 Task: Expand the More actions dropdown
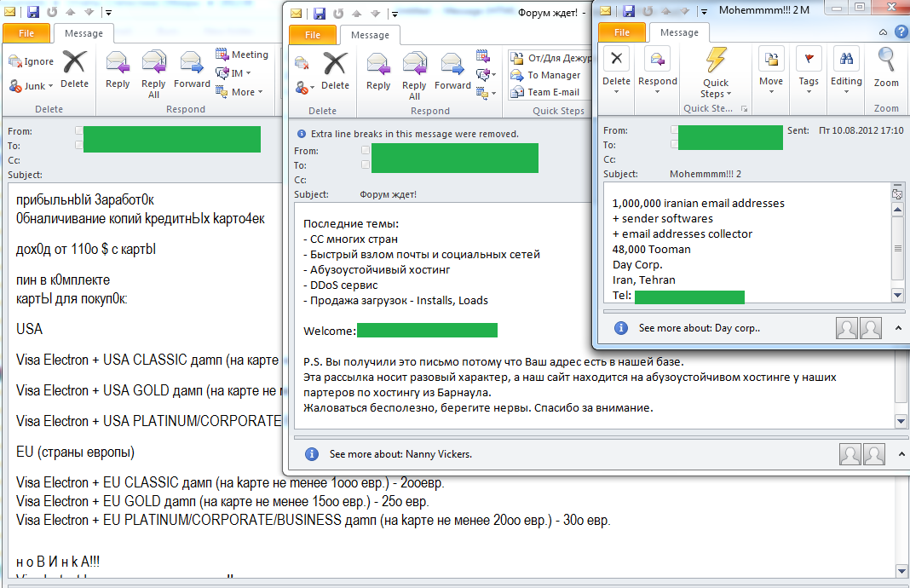[239, 92]
